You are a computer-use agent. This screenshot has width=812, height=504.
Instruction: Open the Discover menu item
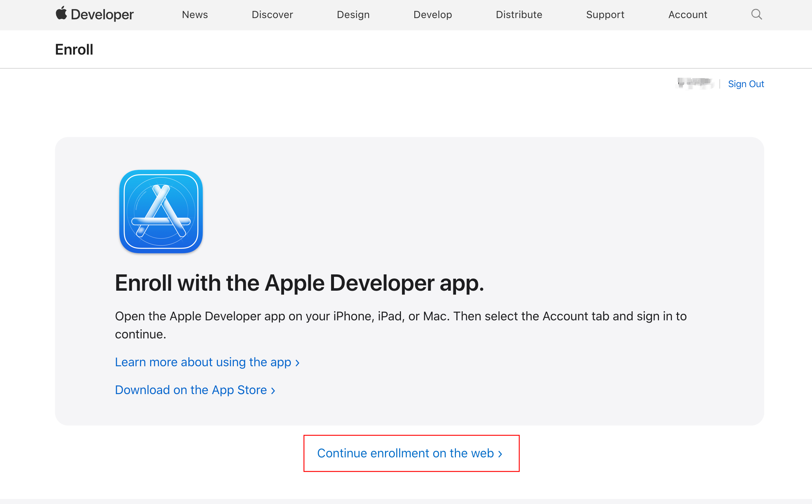pos(272,14)
